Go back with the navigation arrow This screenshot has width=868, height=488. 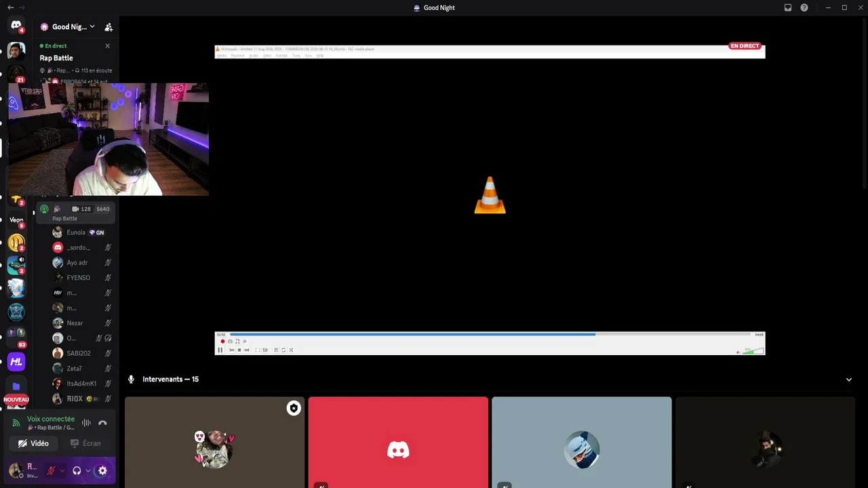coord(10,7)
